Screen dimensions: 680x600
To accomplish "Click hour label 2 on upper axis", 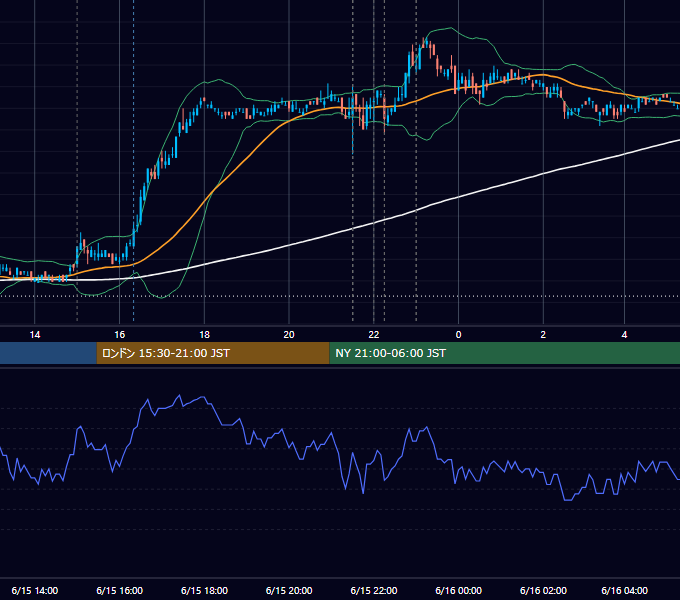I will tap(543, 335).
